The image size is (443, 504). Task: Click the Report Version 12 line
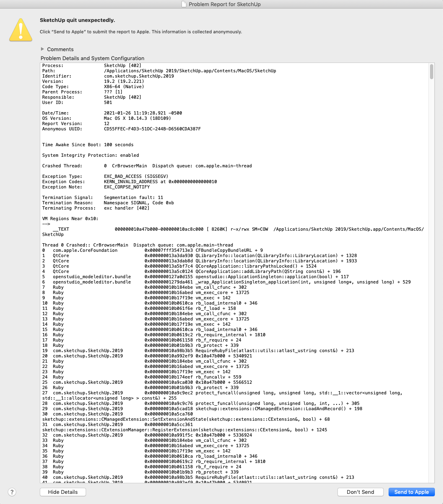pyautogui.click(x=76, y=123)
